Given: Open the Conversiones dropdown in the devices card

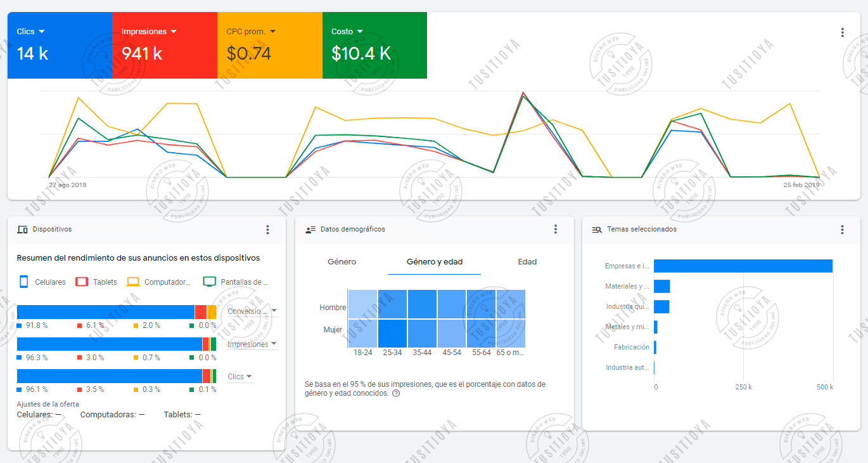Looking at the screenshot, I should tap(252, 311).
